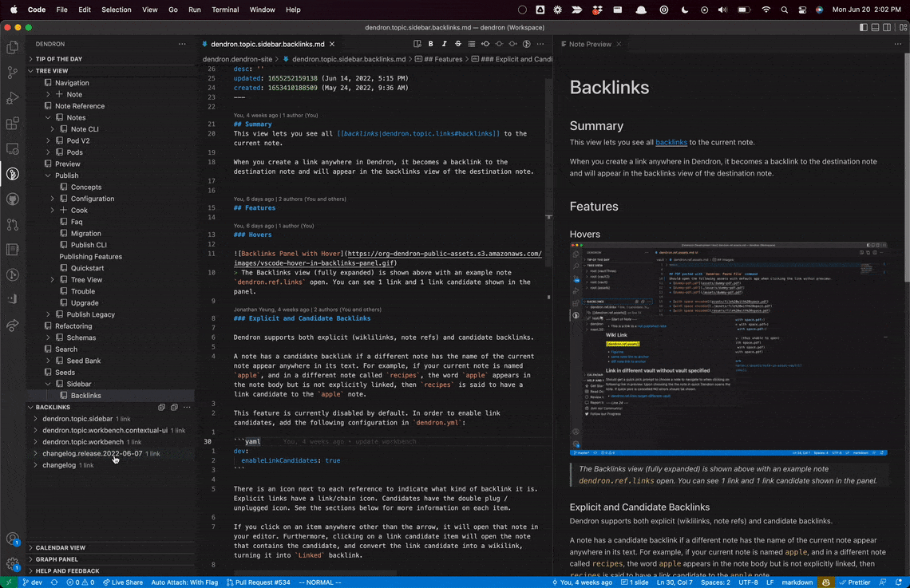Expand dendron.topic.sidebar backlink entry
910x588 pixels.
click(36, 419)
